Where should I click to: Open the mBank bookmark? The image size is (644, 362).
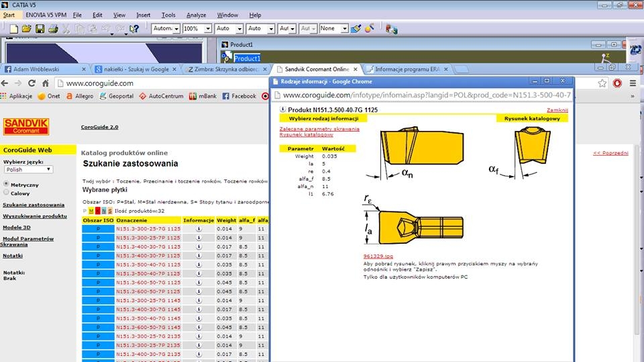click(x=203, y=96)
